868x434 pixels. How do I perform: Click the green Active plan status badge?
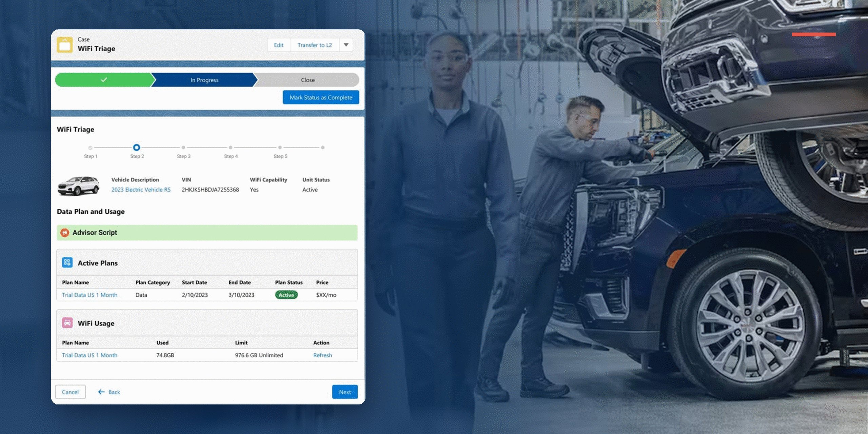(x=286, y=295)
